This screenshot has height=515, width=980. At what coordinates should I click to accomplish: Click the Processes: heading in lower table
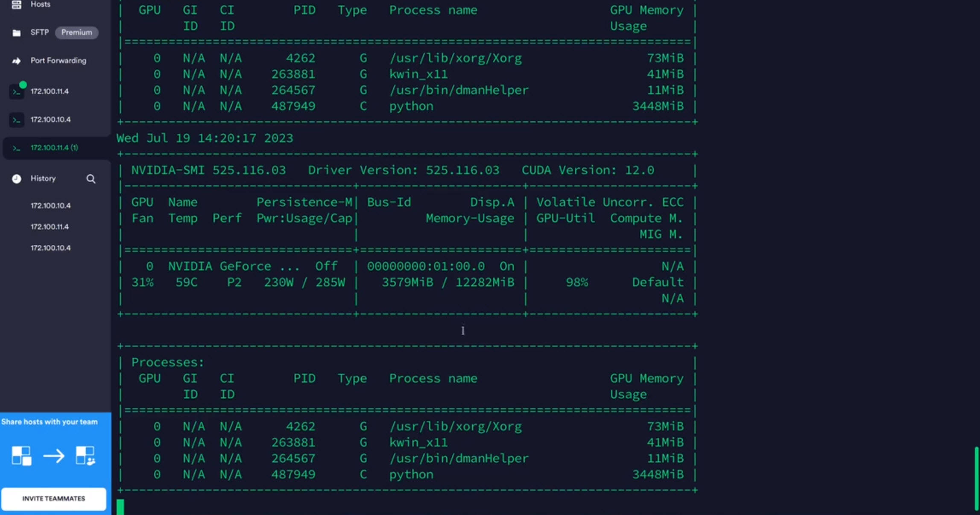click(x=168, y=363)
